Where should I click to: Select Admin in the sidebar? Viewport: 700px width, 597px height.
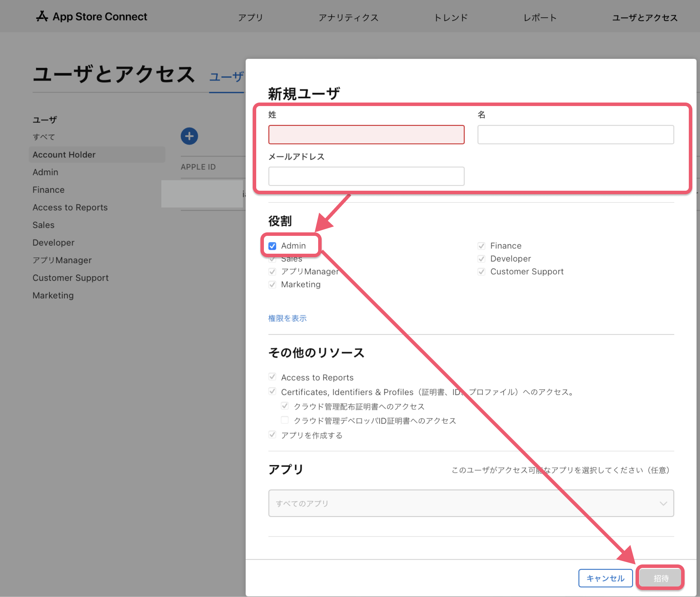pos(45,172)
